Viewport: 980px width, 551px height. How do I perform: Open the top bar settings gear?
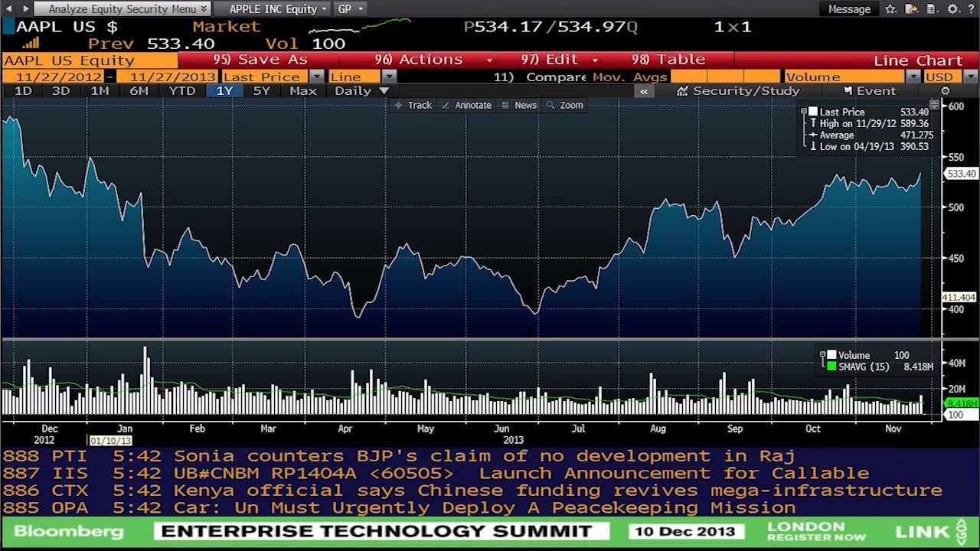[x=952, y=9]
